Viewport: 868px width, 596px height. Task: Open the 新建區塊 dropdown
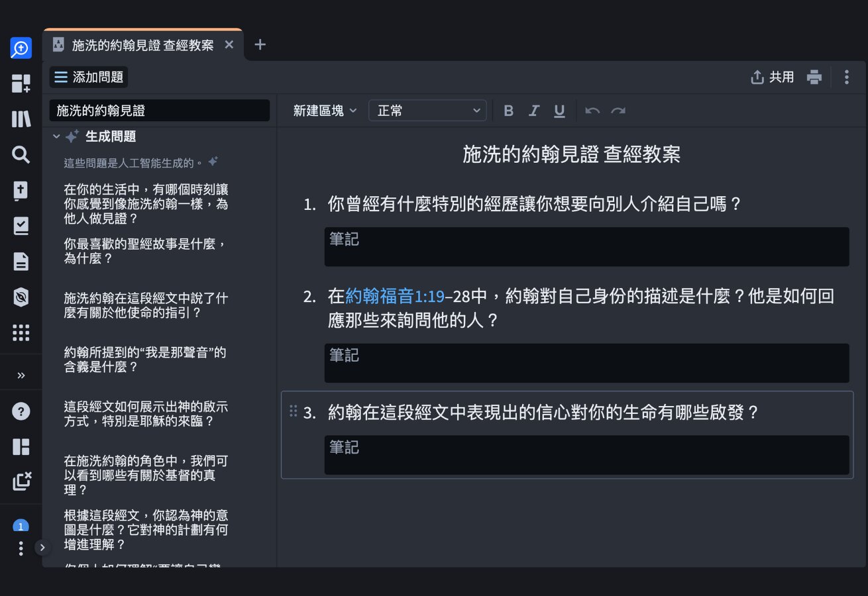pos(325,111)
